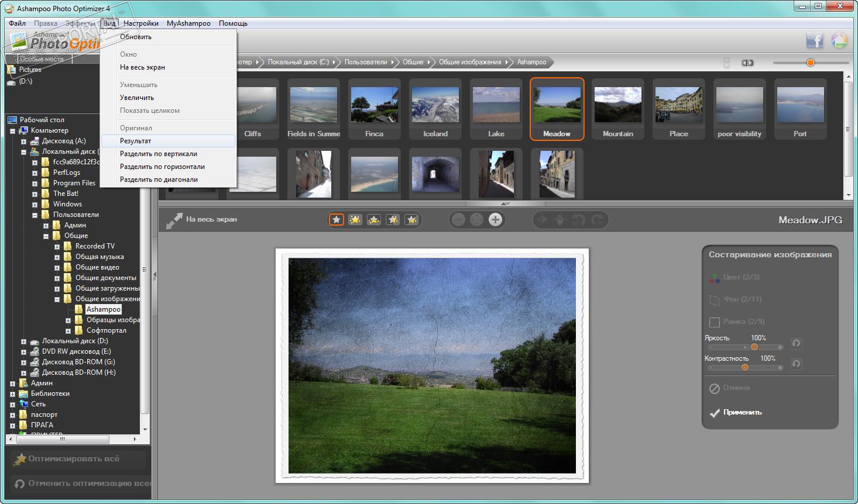Select the poor visibility thumbnail
858x504 pixels.
(740, 109)
